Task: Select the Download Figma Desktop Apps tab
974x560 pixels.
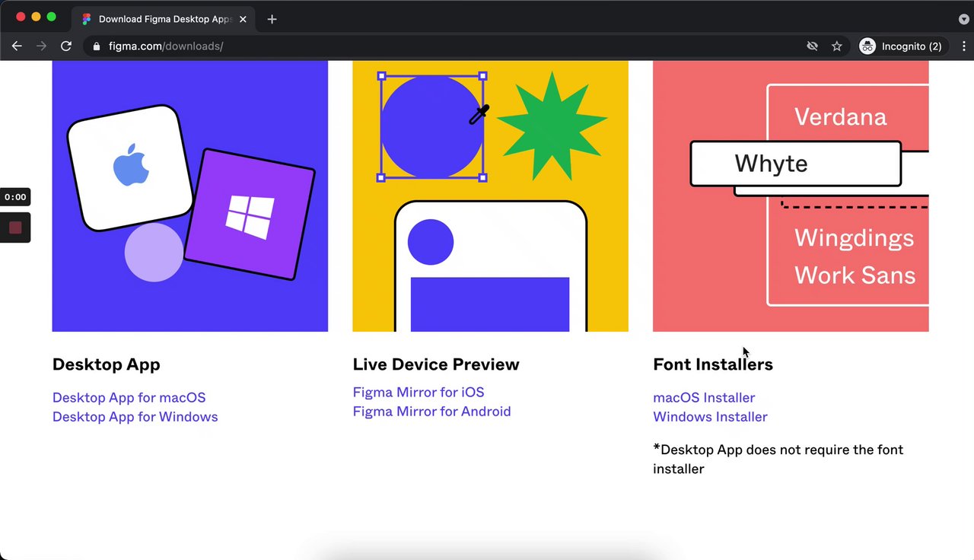Action: pyautogui.click(x=164, y=19)
